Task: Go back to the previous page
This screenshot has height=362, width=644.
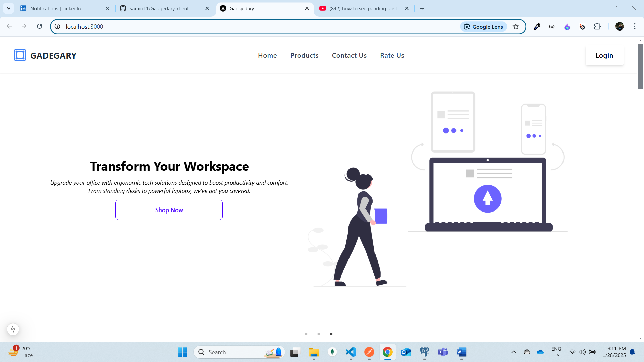Action: coord(9,26)
